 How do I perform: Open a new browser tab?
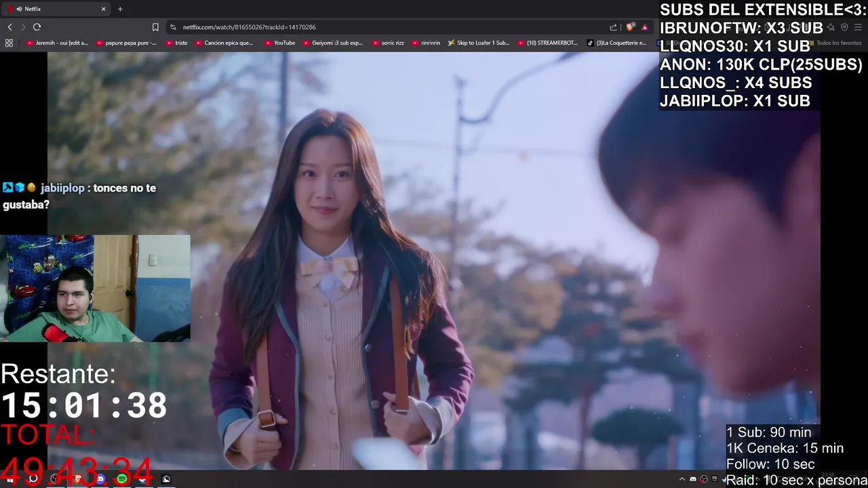coord(120,9)
